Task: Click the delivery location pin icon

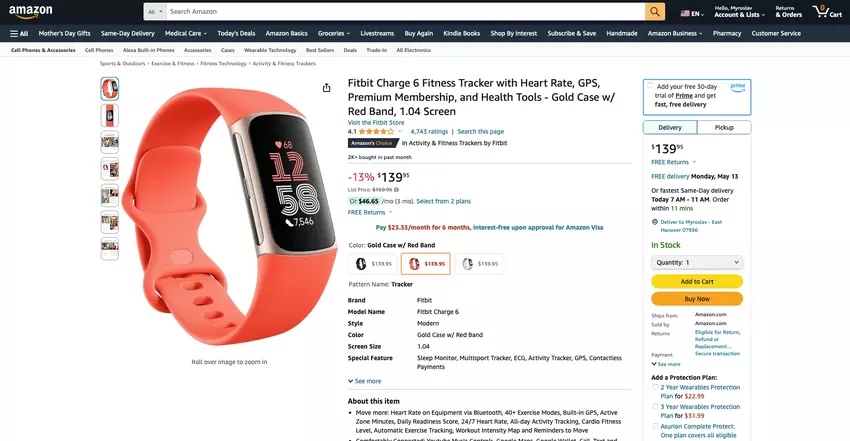Action: (655, 222)
